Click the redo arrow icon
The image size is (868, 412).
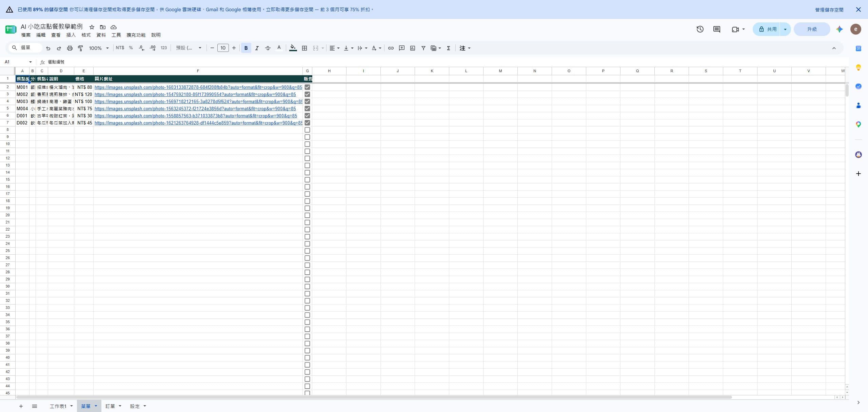pyautogui.click(x=59, y=48)
